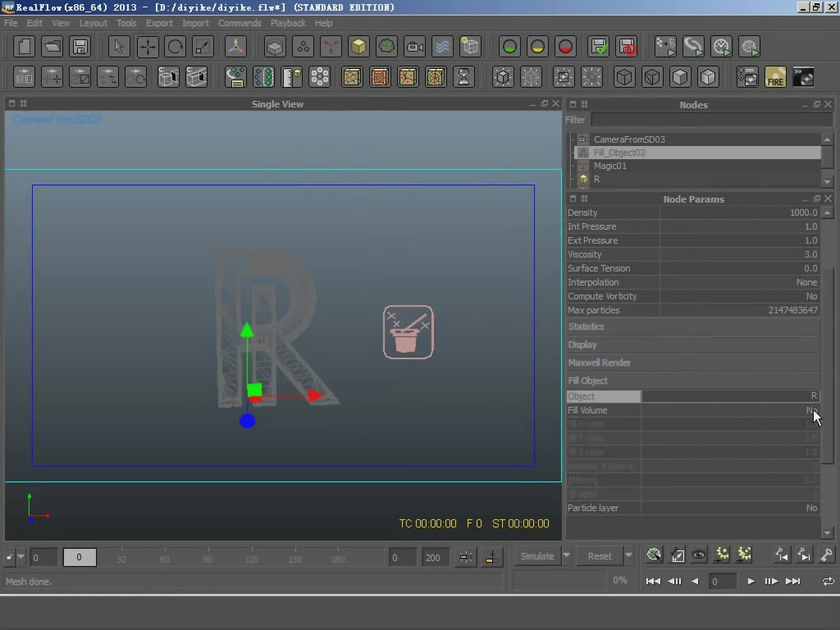
Task: Click the magic wand bucket icon in viewport
Action: pyautogui.click(x=409, y=332)
